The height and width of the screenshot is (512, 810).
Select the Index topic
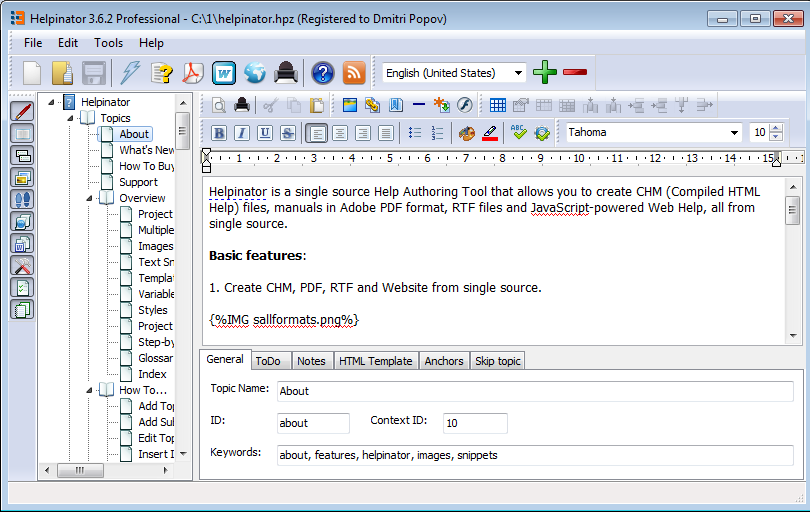pyautogui.click(x=152, y=375)
